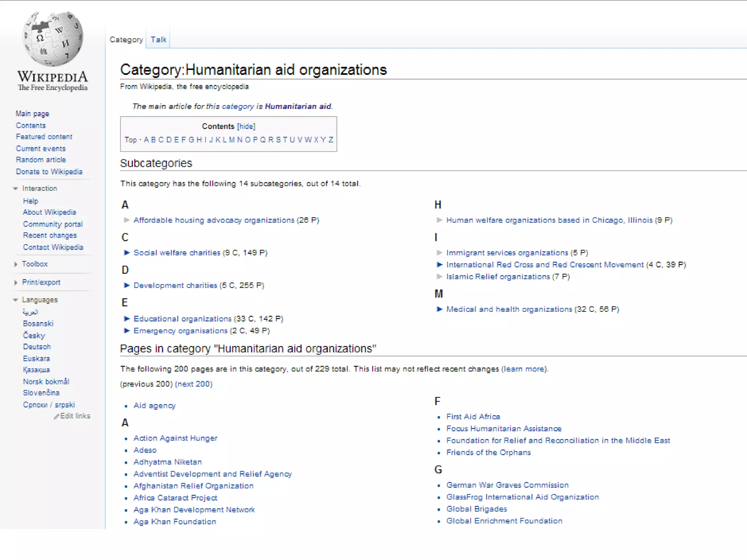Image resolution: width=747 pixels, height=560 pixels.
Task: Go to next 200 pages
Action: click(194, 384)
